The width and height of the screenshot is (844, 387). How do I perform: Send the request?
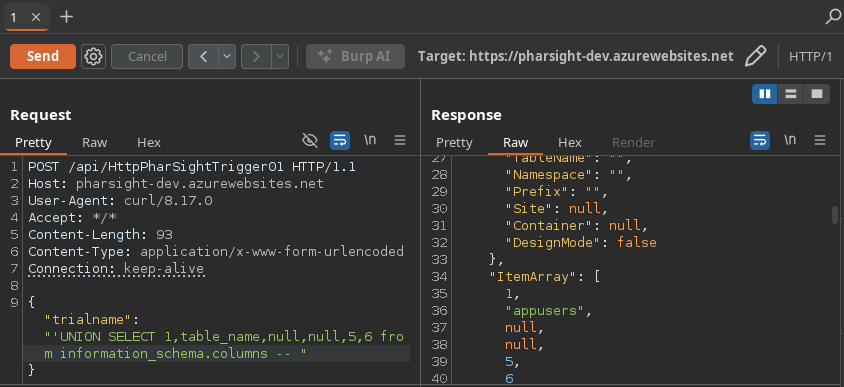pyautogui.click(x=43, y=57)
